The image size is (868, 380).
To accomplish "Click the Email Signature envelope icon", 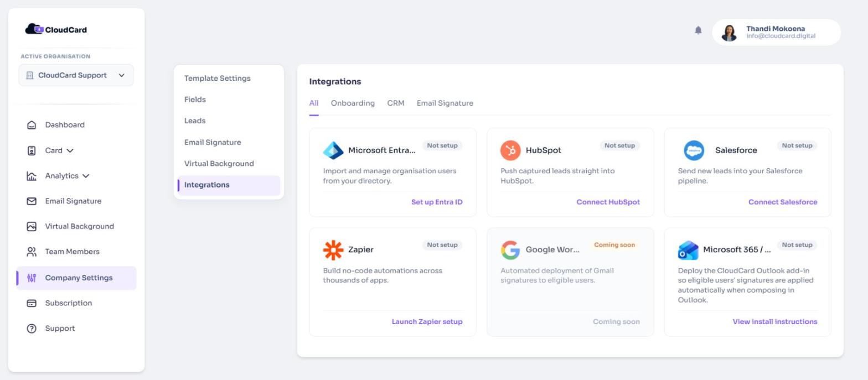I will coord(32,201).
